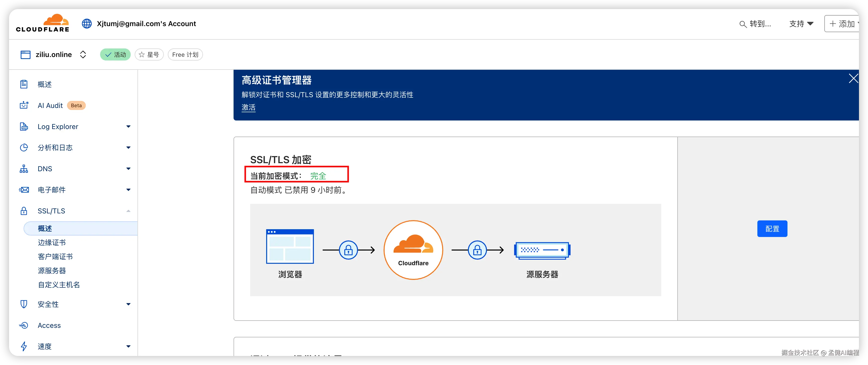
Task: Collapse the SSL/TLS section arrow
Action: pos(128,211)
